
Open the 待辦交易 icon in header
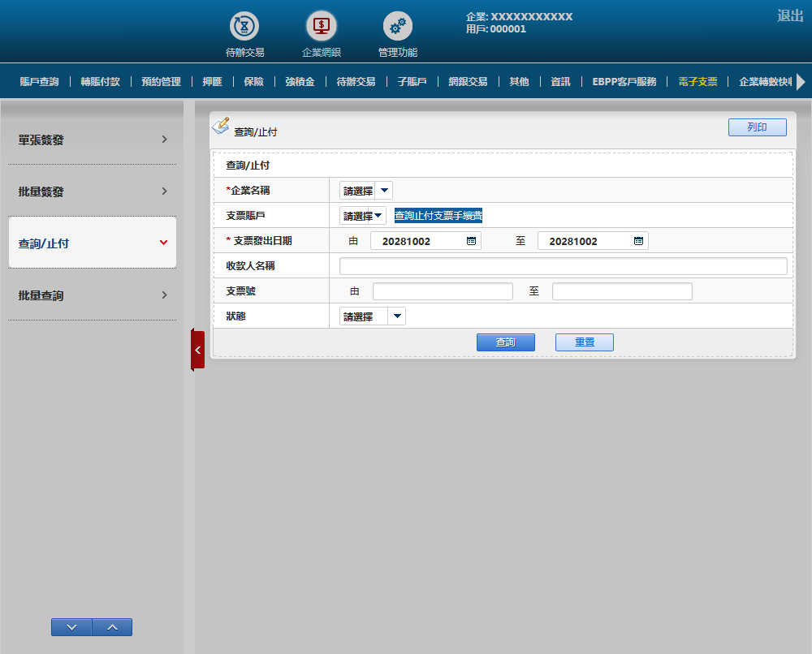pos(244,27)
